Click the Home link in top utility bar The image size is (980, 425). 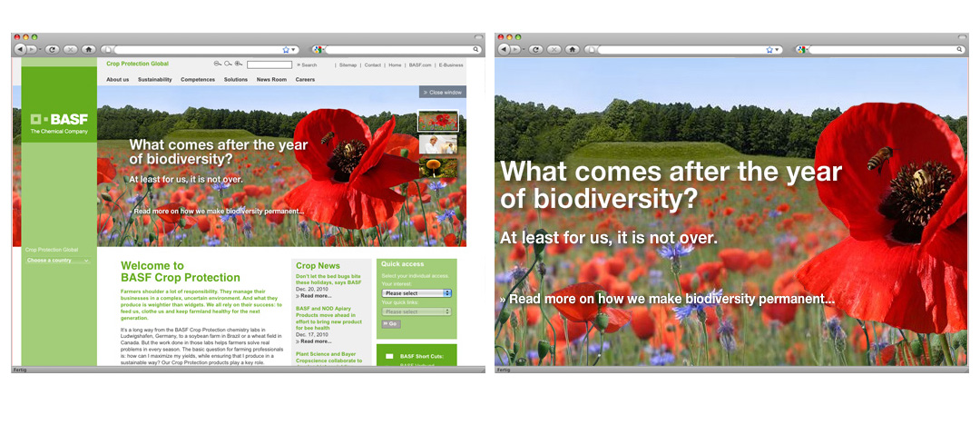coord(395,64)
